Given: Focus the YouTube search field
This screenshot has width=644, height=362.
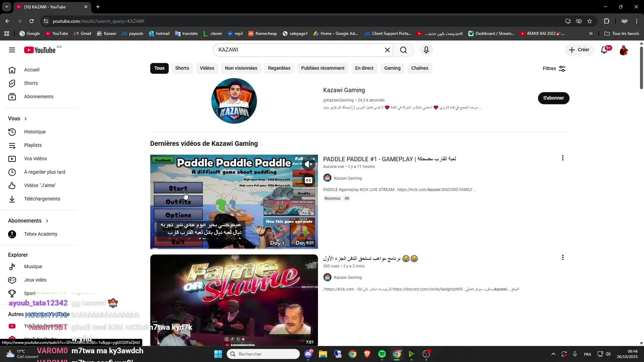Looking at the screenshot, I should pos(299,50).
